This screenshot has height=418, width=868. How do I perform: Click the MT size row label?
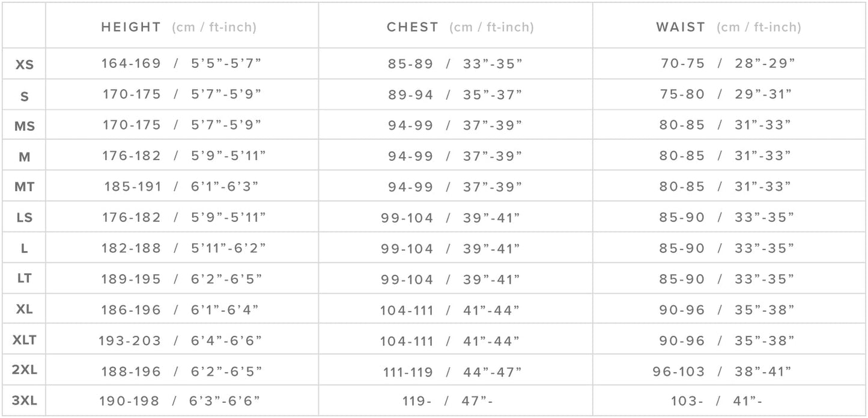[25, 187]
